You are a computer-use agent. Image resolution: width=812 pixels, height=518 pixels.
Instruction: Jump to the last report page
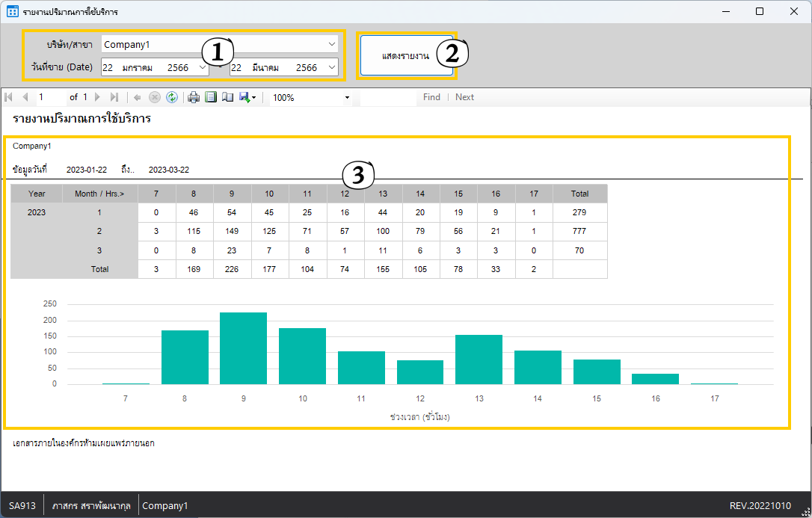click(x=114, y=97)
